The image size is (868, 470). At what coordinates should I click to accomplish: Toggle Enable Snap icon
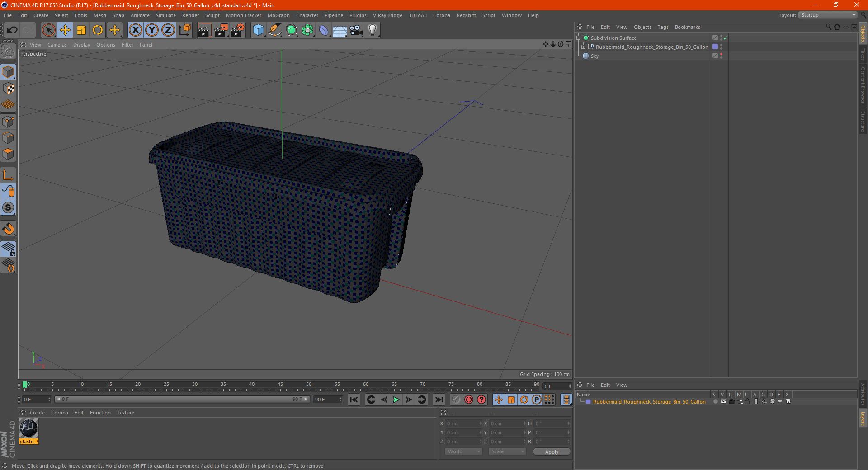coord(8,208)
